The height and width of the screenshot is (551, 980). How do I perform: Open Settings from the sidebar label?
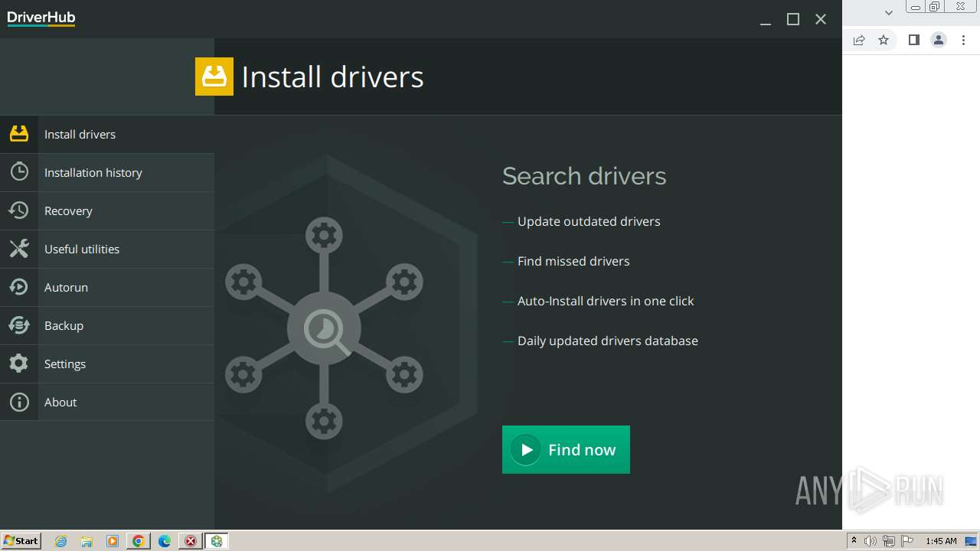click(x=65, y=364)
